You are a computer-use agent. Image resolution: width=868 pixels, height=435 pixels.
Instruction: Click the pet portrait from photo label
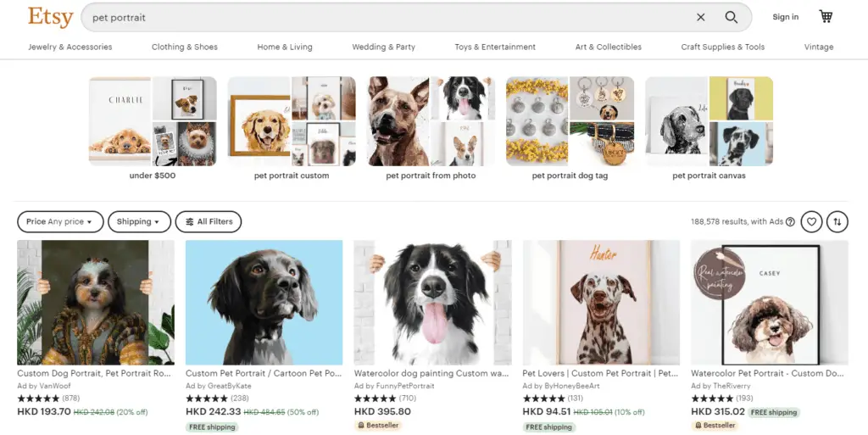pyautogui.click(x=431, y=176)
